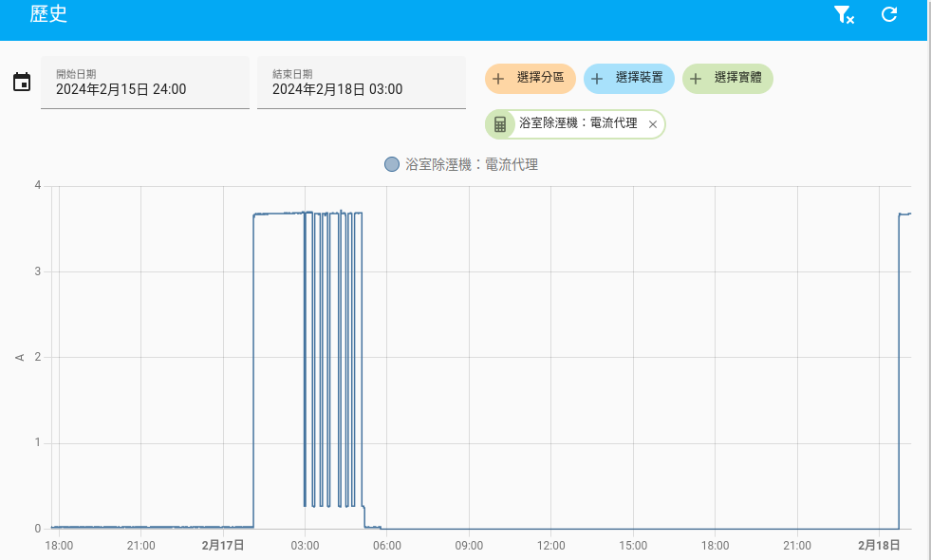931x560 pixels.
Task: Click the 12:00 axis label
Action: coord(551,545)
